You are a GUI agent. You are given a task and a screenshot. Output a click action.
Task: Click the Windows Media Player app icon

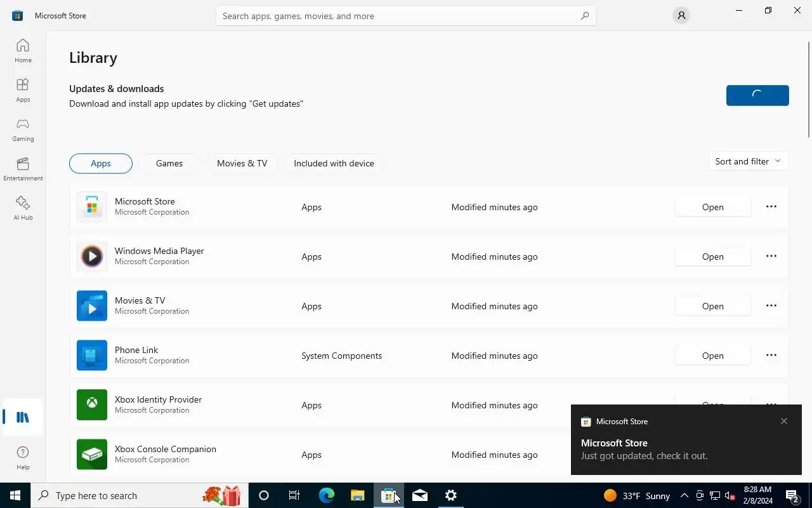(x=92, y=257)
